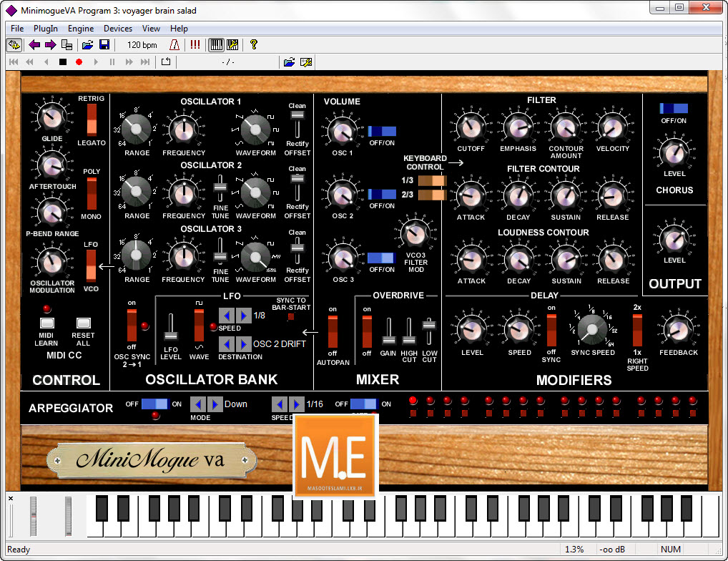Image resolution: width=728 pixels, height=561 pixels.
Task: Open the View menu
Action: point(151,29)
